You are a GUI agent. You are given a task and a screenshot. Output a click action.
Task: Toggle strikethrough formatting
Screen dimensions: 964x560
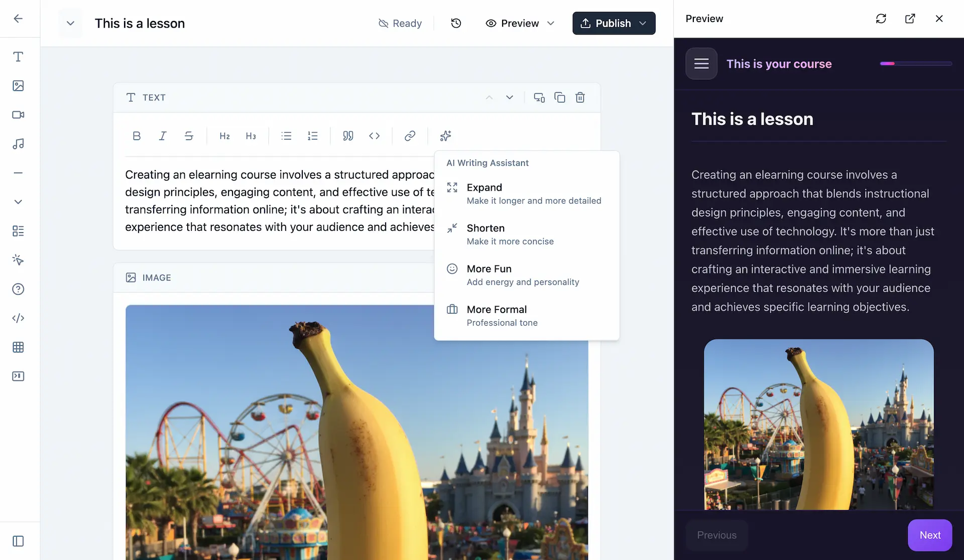[189, 135]
